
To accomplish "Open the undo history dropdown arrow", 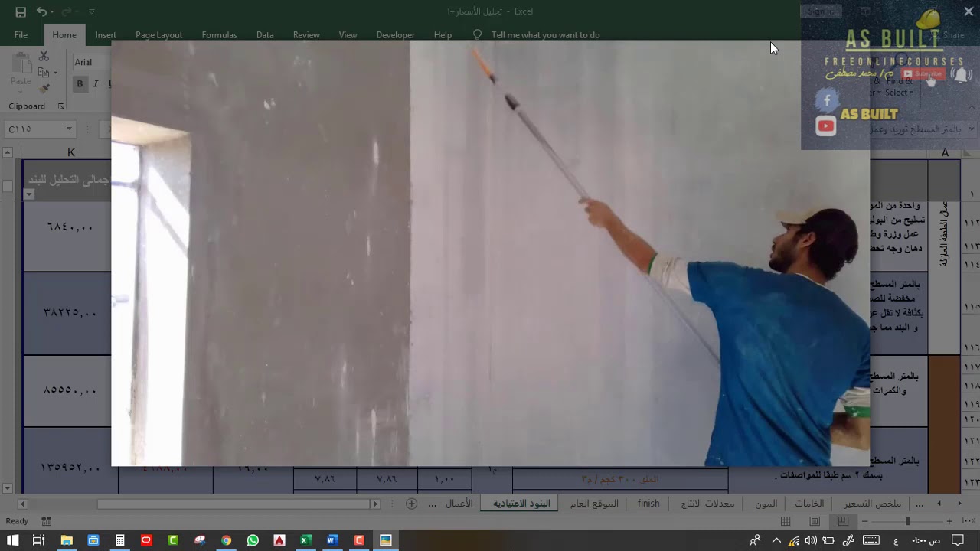I will click(53, 11).
